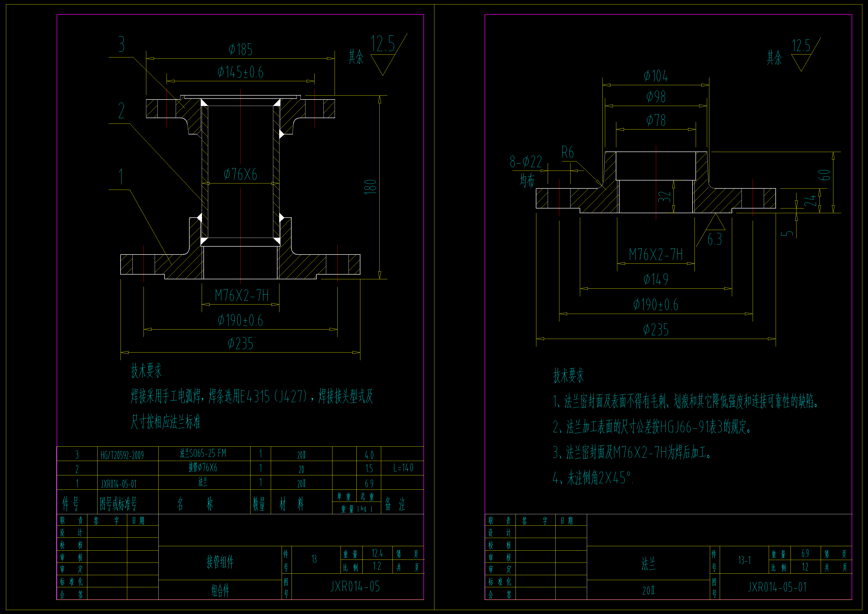Pick the "32" thread depth dimension
Viewport: 868px width, 614px height.
tap(664, 196)
